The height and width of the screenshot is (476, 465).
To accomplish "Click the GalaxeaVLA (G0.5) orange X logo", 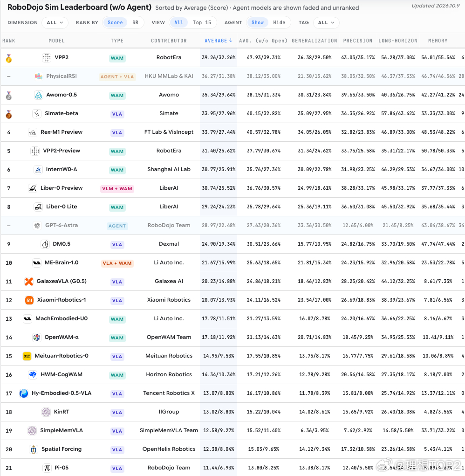I will tap(29, 282).
